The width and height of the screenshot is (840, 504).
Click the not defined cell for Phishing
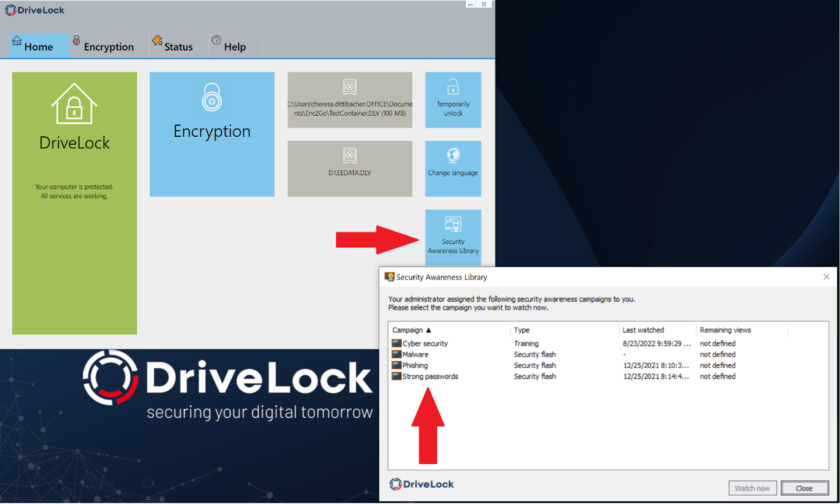coord(717,365)
